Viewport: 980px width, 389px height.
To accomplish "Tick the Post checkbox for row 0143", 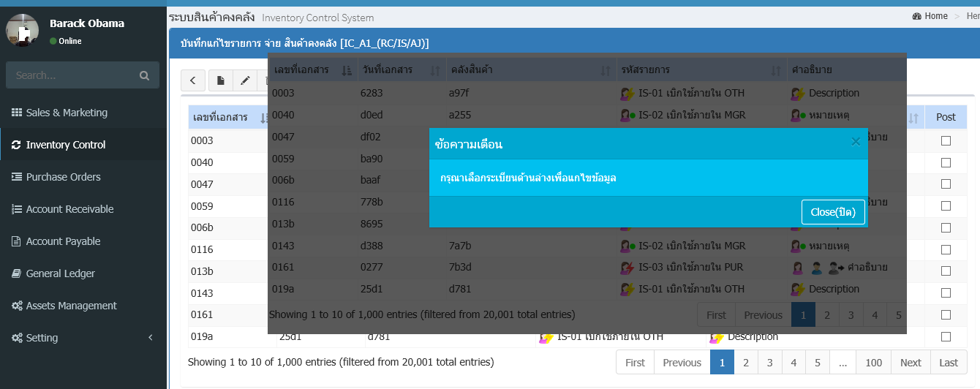I will click(946, 293).
